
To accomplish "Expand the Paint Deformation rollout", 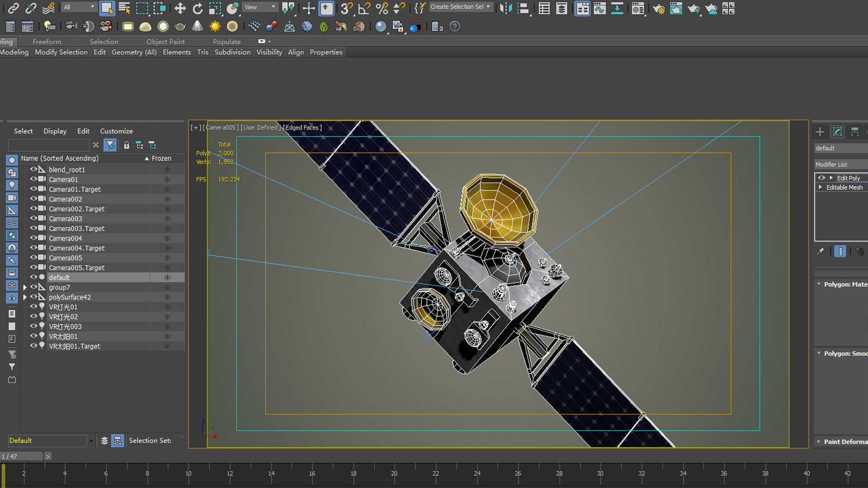I will tap(819, 441).
